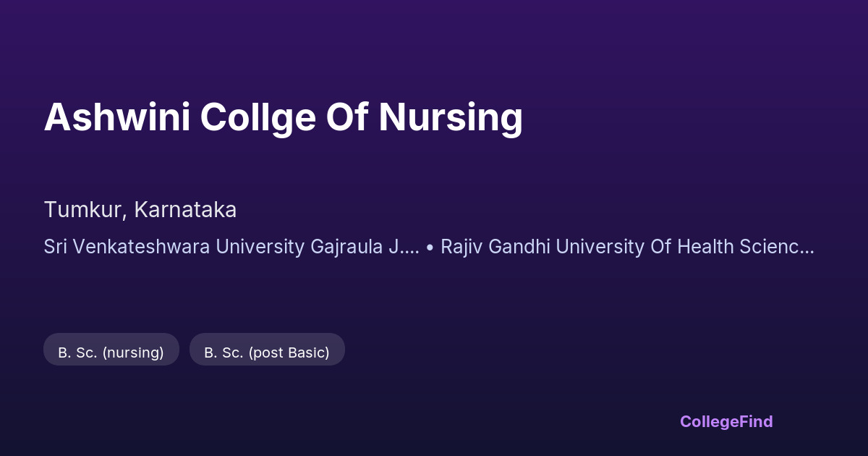This screenshot has height=456, width=868.
Task: Select the B. Sc. (nursing) pill
Action: coord(111,352)
